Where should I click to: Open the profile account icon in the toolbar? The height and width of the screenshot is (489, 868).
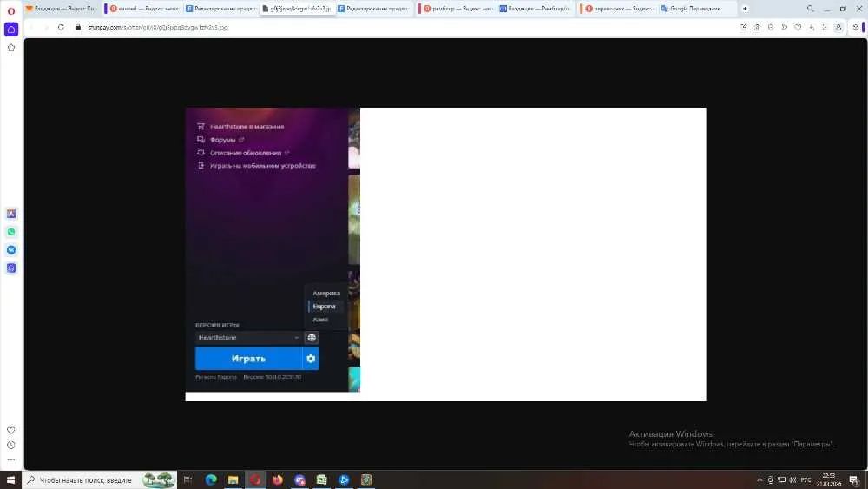tap(838, 27)
